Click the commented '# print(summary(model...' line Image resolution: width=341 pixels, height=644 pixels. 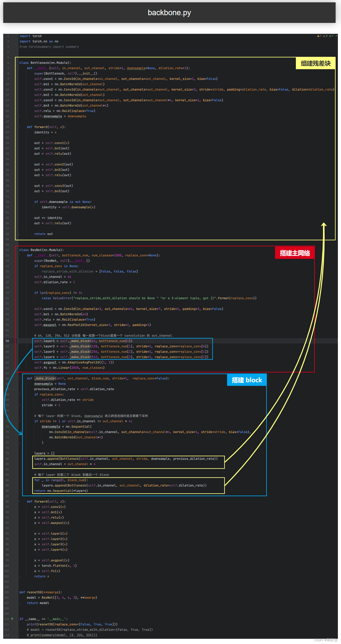(62, 635)
